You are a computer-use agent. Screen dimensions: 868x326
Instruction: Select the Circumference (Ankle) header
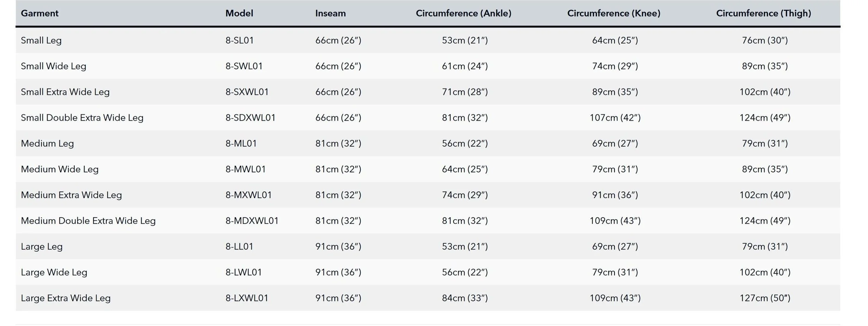tap(464, 13)
